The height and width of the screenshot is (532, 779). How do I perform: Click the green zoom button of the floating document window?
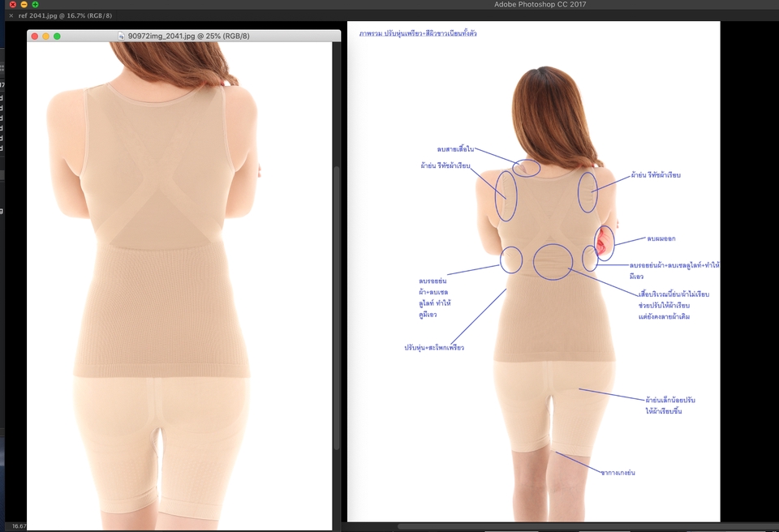click(x=57, y=36)
